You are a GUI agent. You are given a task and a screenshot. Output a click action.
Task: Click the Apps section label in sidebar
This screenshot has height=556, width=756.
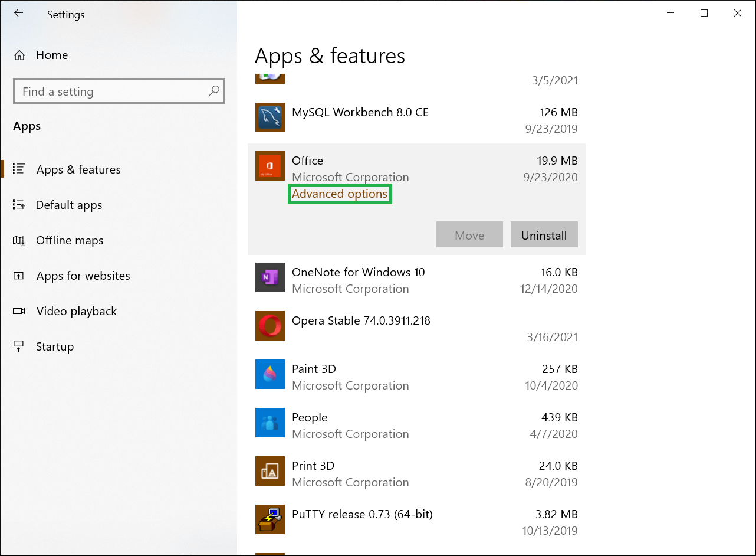(27, 126)
